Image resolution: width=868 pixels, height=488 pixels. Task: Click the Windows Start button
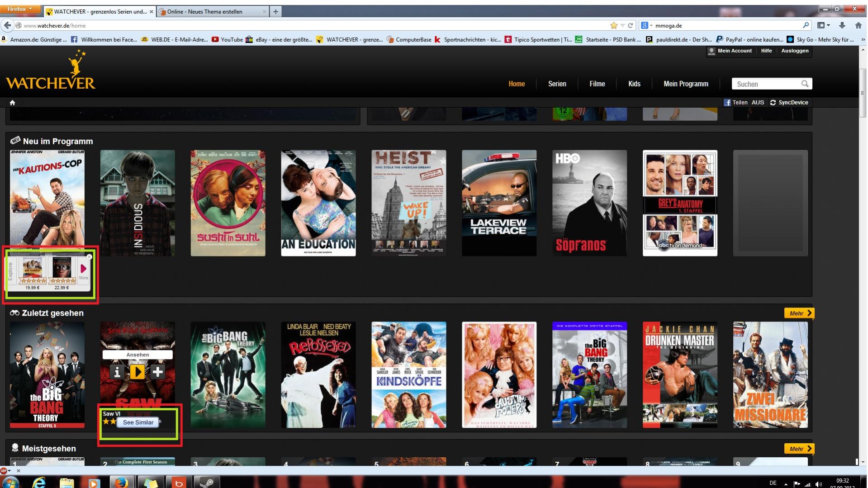10,483
